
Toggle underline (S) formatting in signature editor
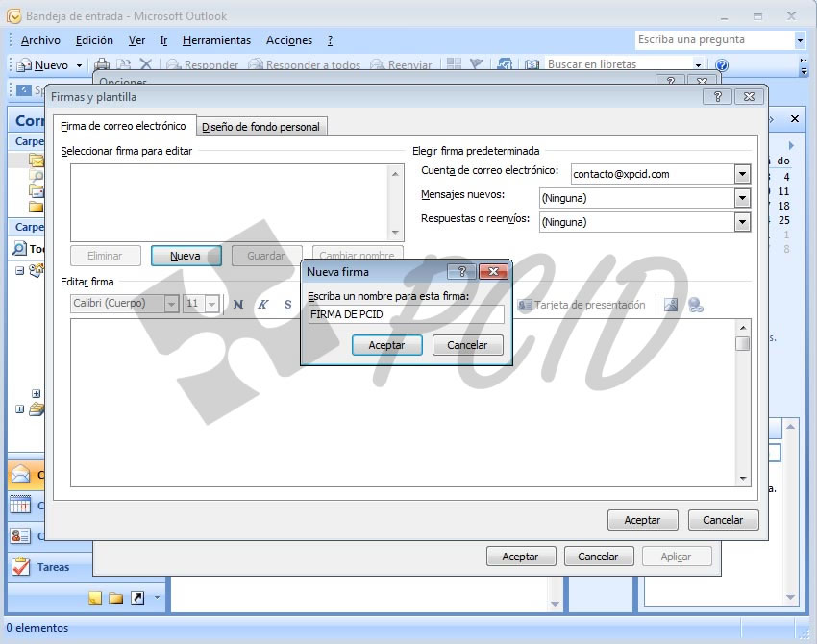click(x=287, y=305)
